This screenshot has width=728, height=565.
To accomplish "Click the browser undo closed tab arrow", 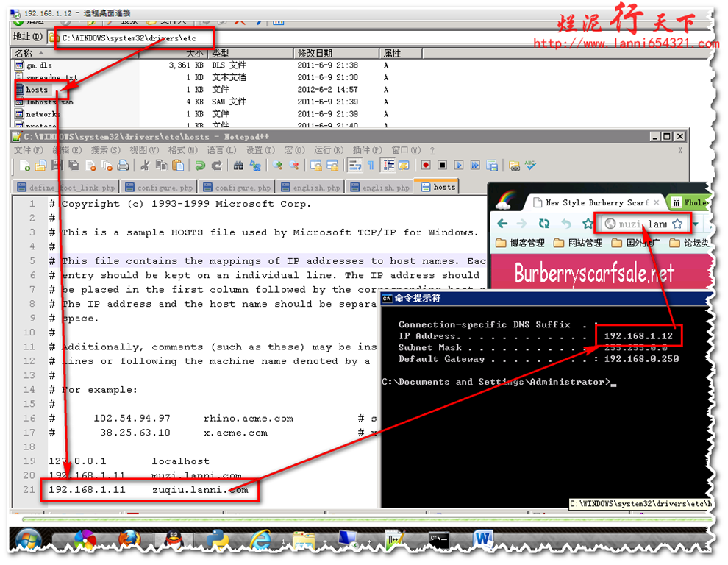I will pyautogui.click(x=566, y=224).
